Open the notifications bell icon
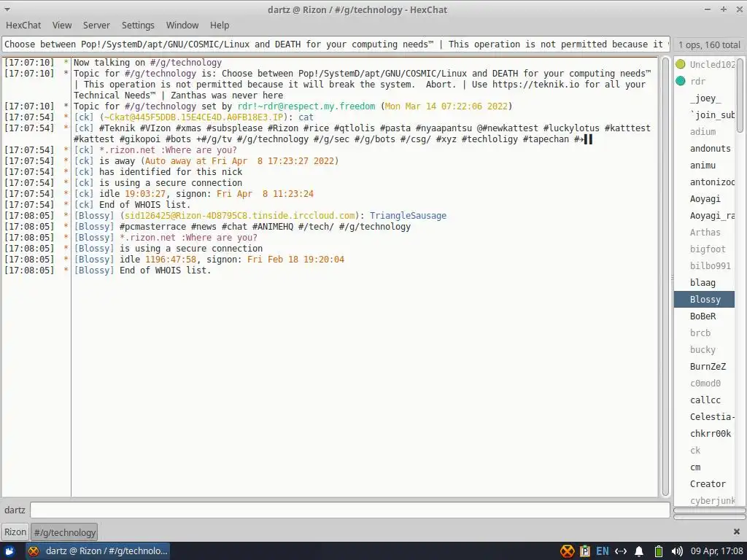 coord(639,551)
